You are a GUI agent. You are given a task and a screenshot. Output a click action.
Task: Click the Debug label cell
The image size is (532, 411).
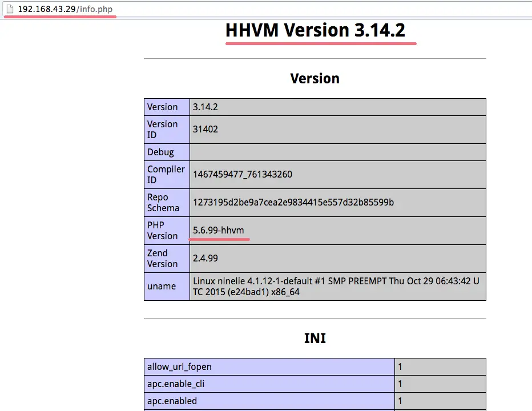167,152
